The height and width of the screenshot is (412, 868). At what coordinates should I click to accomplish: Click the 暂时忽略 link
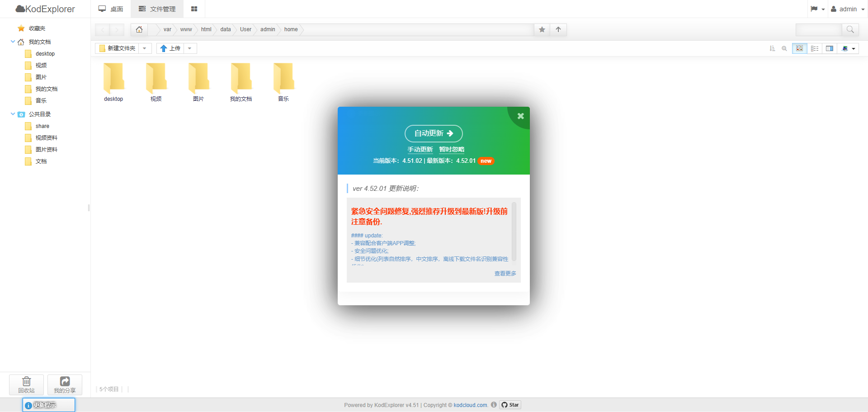tap(452, 149)
